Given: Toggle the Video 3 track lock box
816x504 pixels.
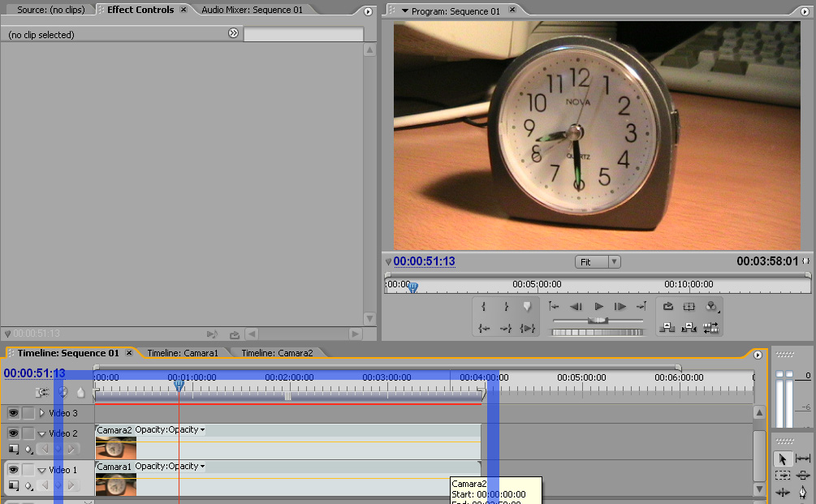Looking at the screenshot, I should pos(28,413).
